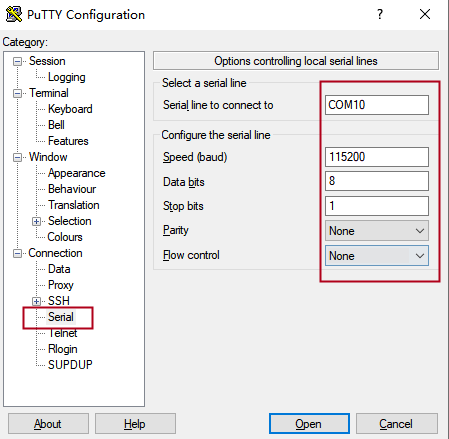Click the Cancel button
The image size is (449, 439).
pos(397,424)
